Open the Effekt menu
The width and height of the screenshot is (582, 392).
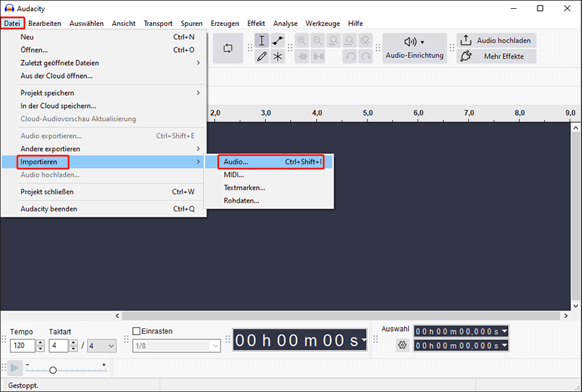coord(256,23)
